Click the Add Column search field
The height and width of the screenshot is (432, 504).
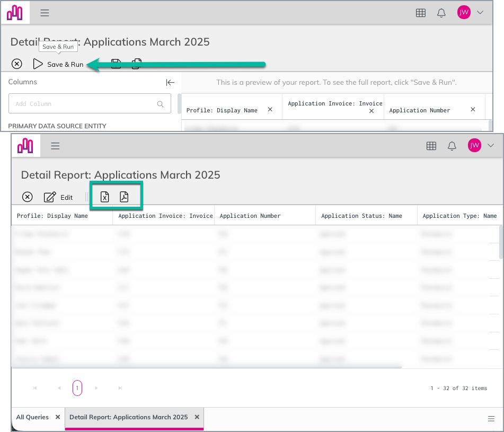90,103
